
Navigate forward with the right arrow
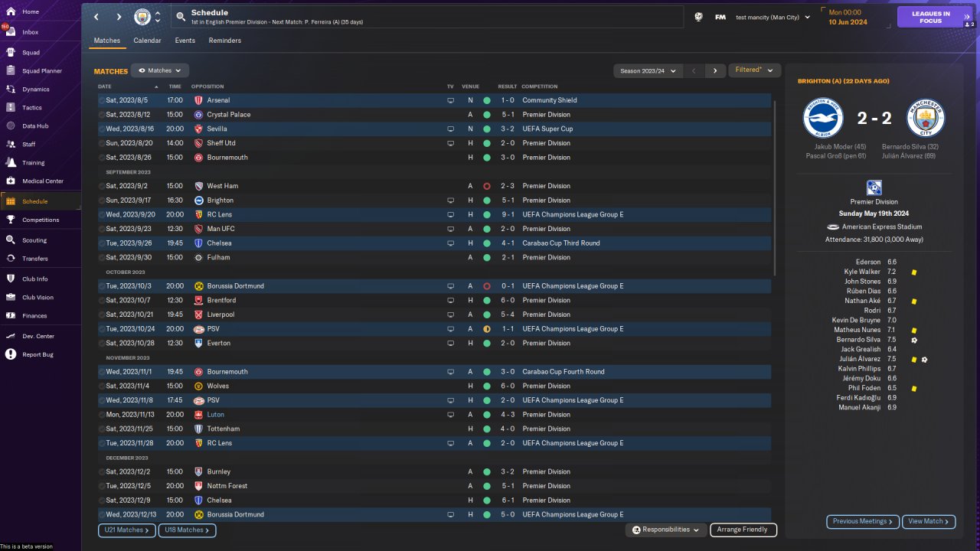(x=119, y=17)
